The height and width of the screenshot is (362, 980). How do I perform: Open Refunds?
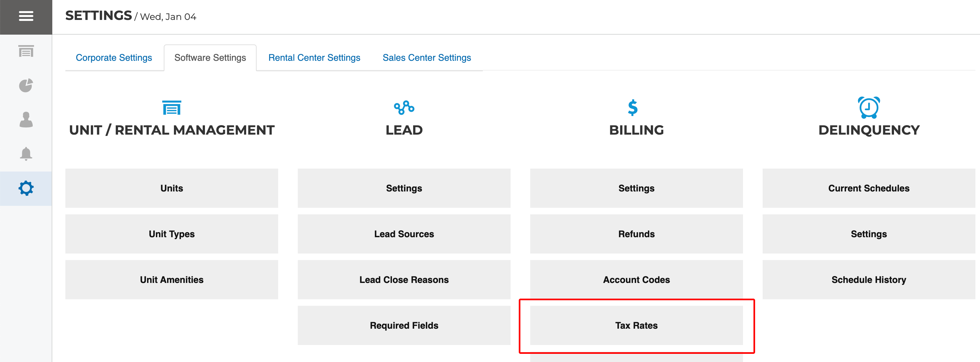pyautogui.click(x=636, y=234)
